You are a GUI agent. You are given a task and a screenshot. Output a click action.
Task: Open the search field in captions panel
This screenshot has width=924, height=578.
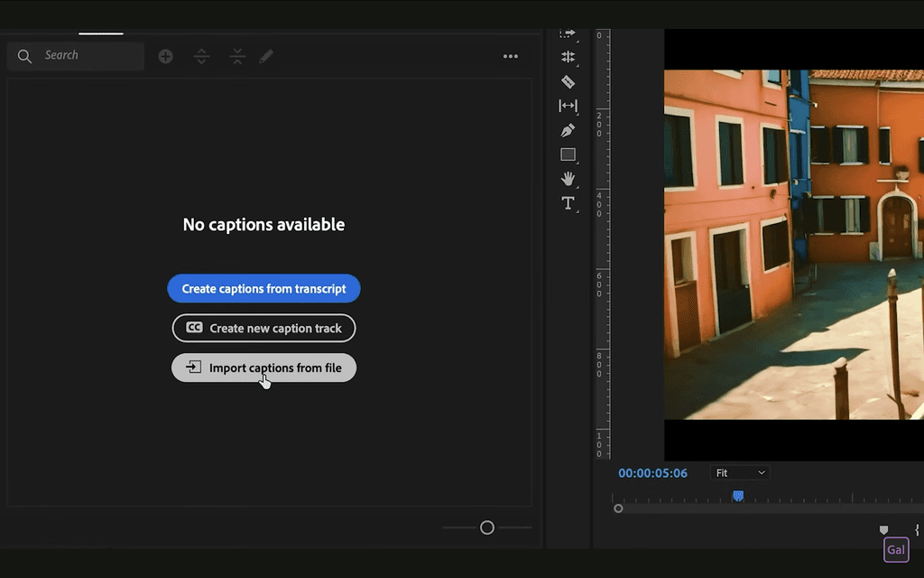pos(75,55)
